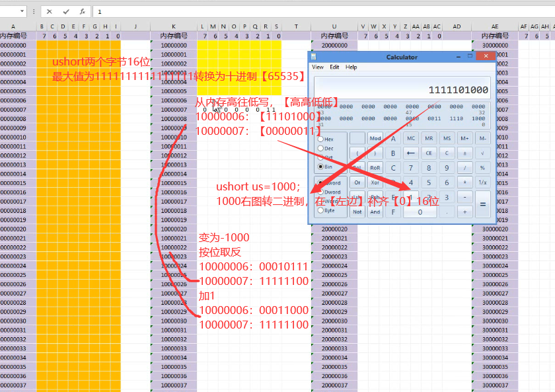
Task: Select cell containing 10000020
Action: coord(174,229)
